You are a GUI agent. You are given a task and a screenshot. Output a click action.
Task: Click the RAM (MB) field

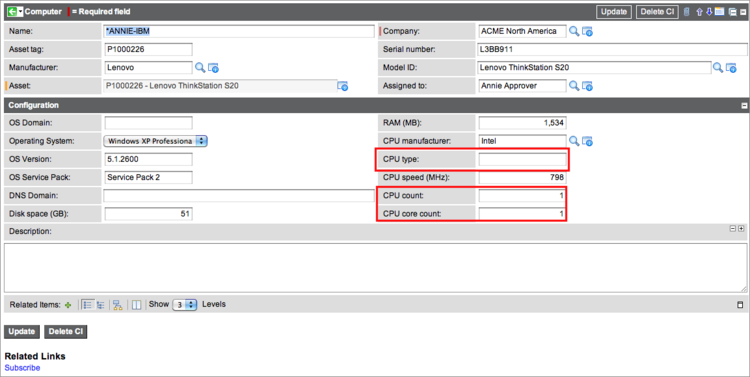[522, 123]
